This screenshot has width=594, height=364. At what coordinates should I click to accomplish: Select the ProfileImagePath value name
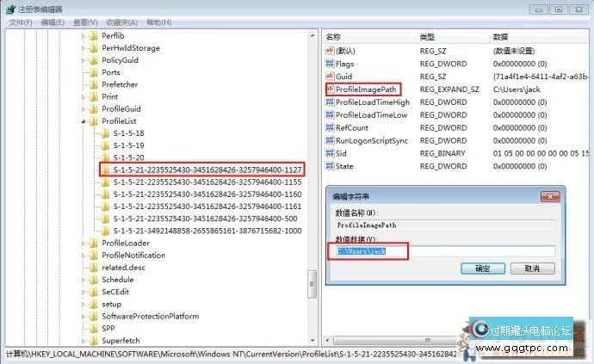pos(366,89)
